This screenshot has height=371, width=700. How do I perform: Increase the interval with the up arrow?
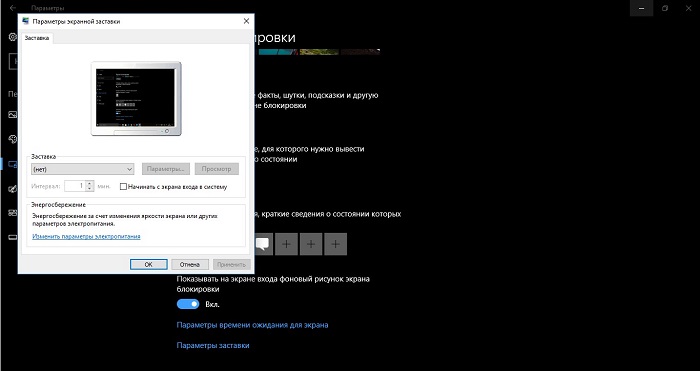90,183
